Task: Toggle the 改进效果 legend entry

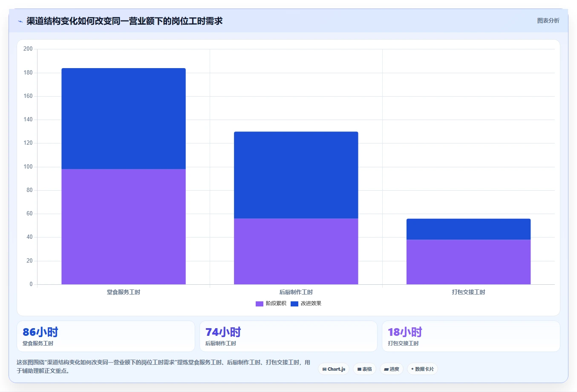Action: click(x=306, y=303)
